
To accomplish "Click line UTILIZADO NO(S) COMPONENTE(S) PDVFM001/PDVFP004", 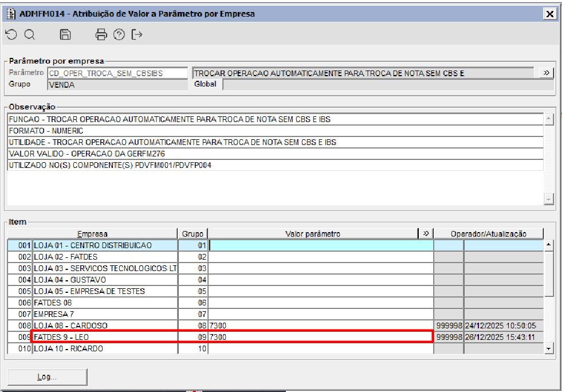I will (x=275, y=165).
